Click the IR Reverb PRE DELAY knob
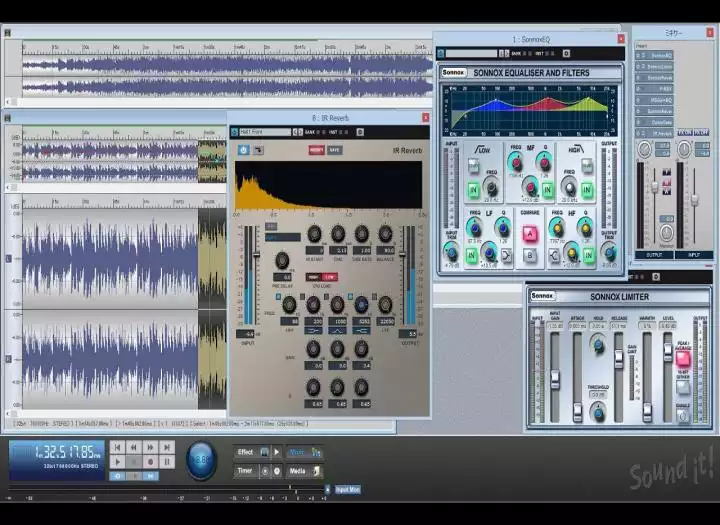This screenshot has height=525, width=720. coord(282,260)
